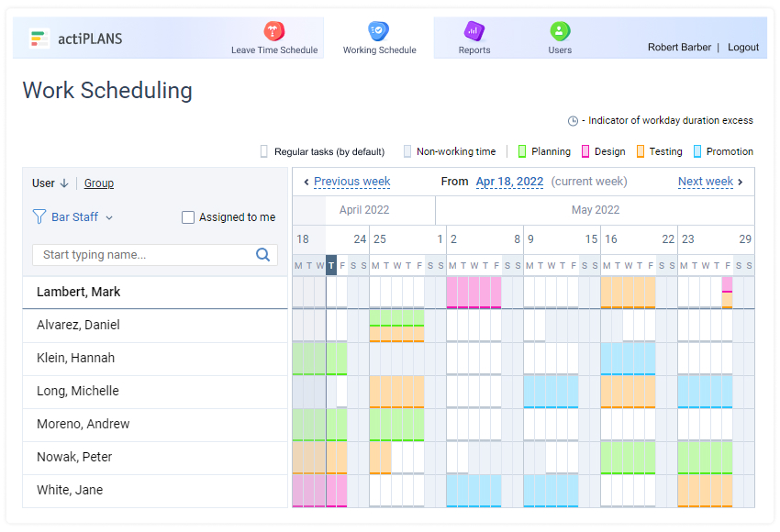Open the Apr 18, 2022 date picker
The width and height of the screenshot is (780, 532).
pos(509,182)
